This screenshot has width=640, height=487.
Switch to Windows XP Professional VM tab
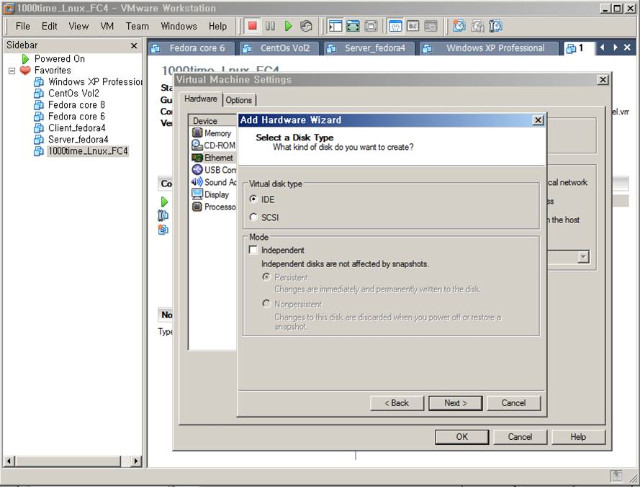pyautogui.click(x=489, y=48)
